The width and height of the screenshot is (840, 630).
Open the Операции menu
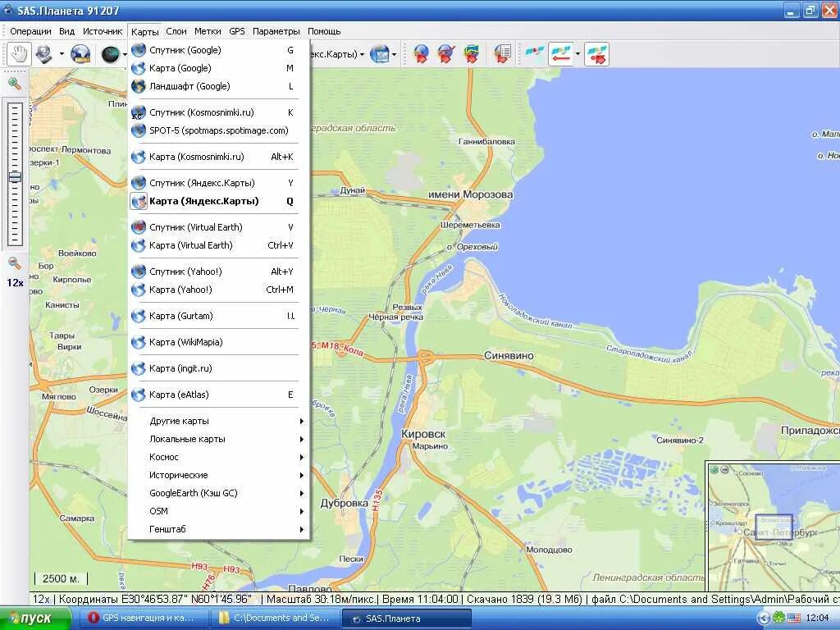point(30,31)
